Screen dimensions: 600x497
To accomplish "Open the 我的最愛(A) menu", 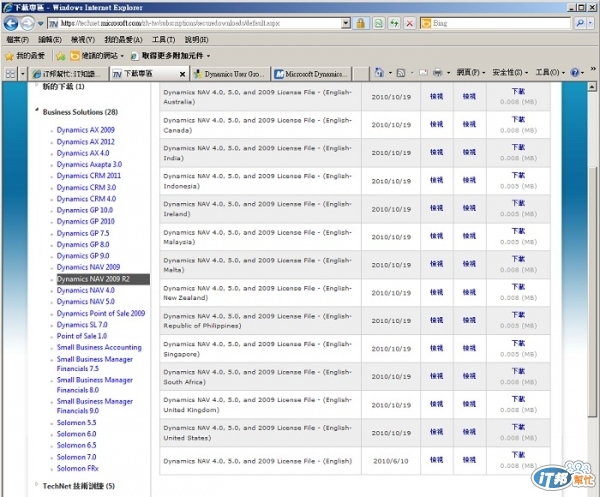I will pos(123,40).
